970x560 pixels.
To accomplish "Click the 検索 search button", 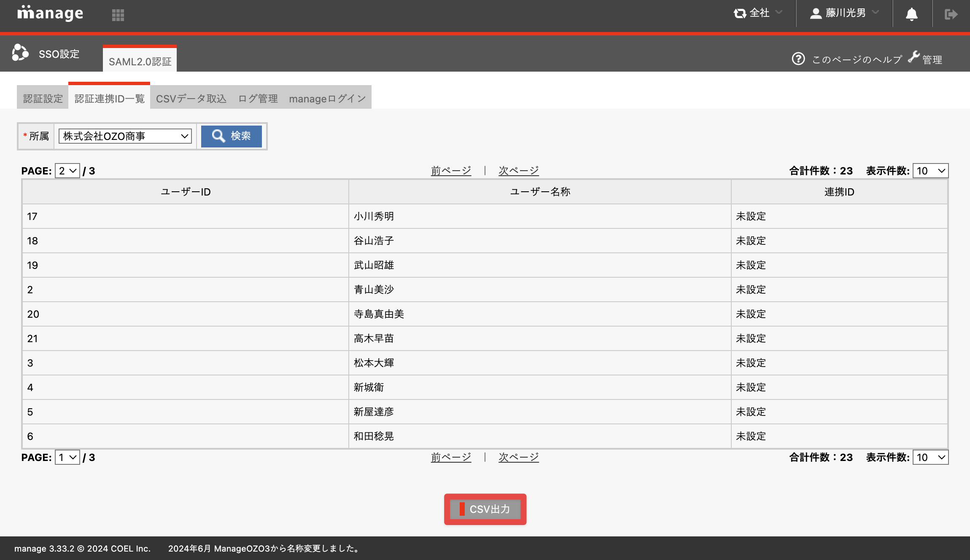I will [232, 136].
